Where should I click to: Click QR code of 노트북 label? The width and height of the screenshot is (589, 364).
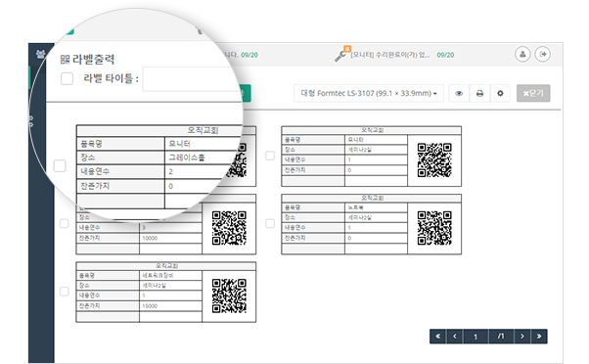[x=434, y=228]
